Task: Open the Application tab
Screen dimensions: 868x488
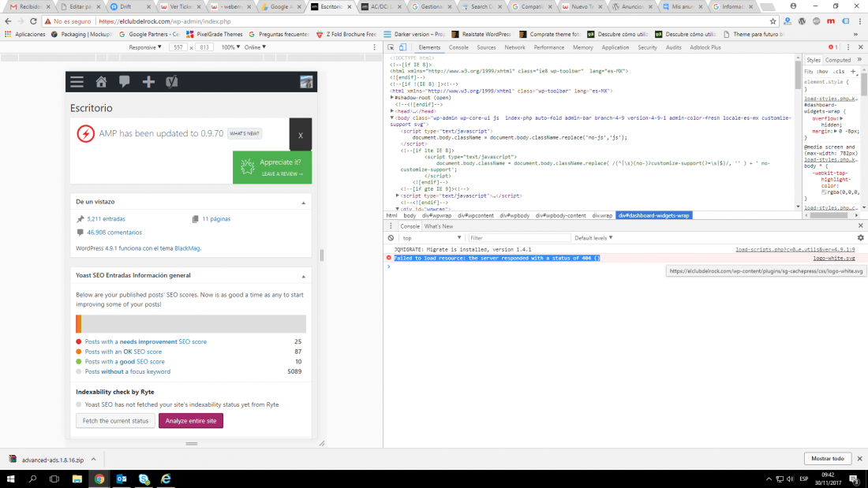Action: pos(615,47)
